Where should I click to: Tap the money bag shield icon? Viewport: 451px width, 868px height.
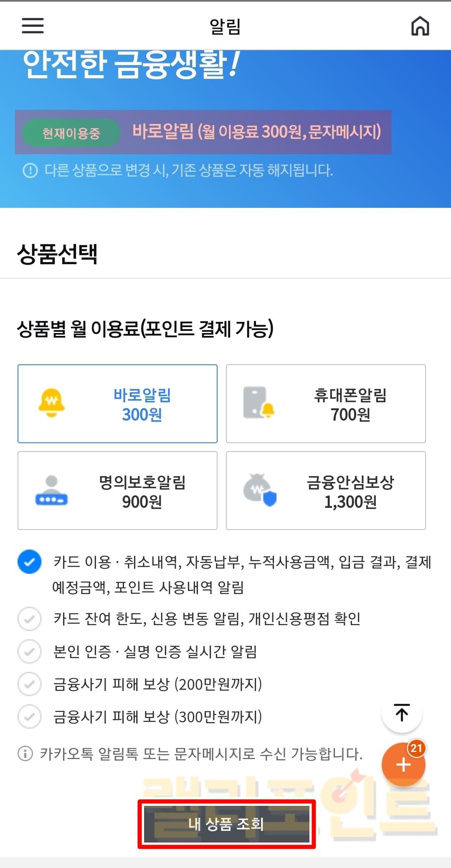260,490
